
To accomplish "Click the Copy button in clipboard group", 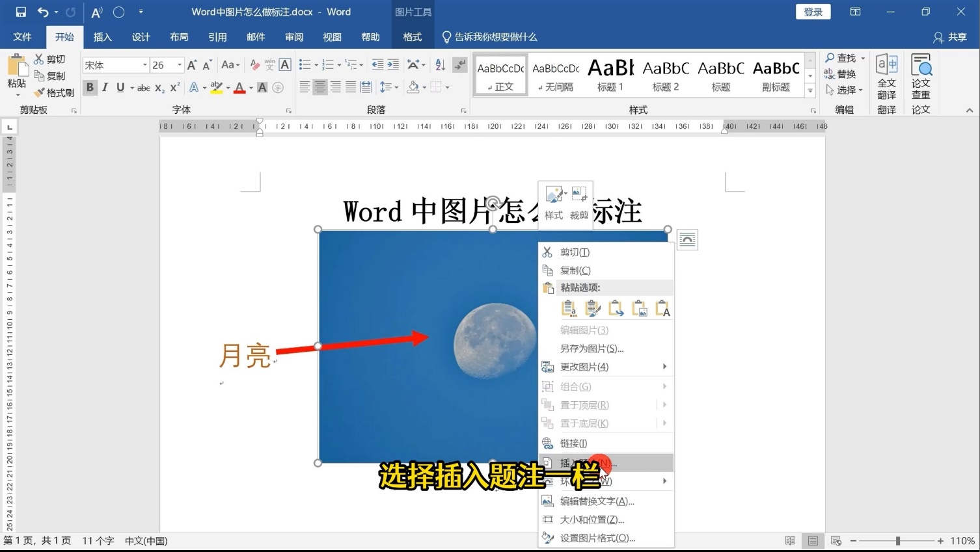I will [x=49, y=76].
